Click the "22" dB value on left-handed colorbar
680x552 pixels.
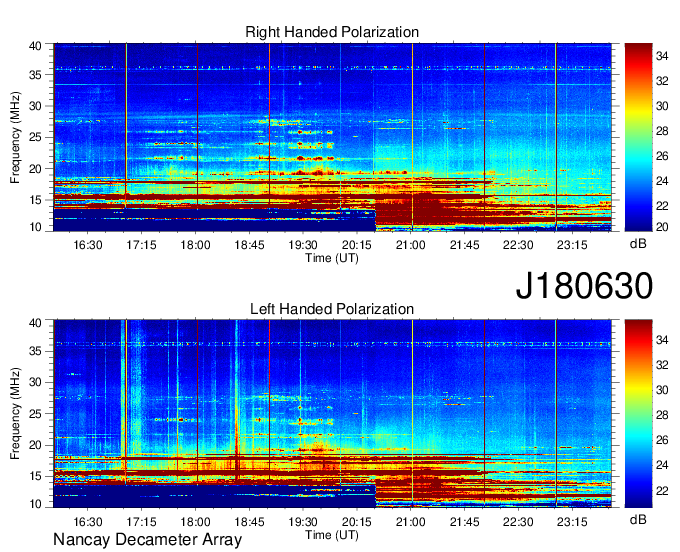point(662,490)
